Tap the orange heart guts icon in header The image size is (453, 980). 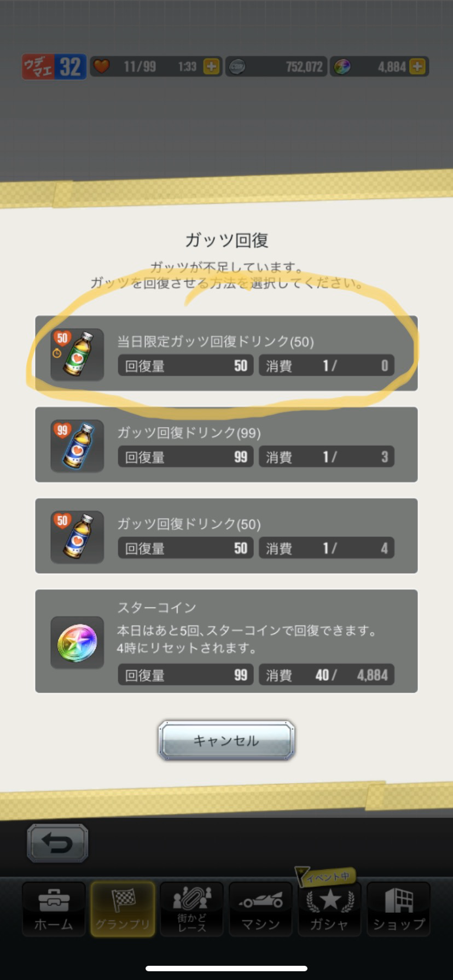pyautogui.click(x=101, y=67)
